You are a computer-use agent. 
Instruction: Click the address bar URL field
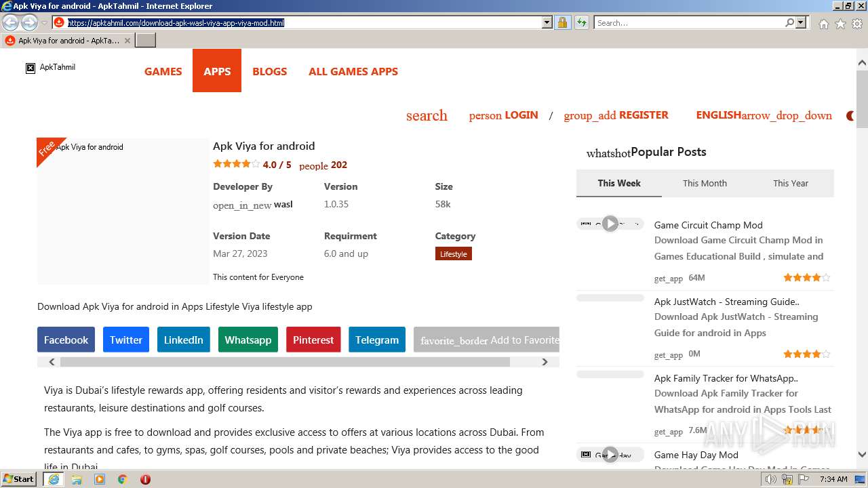pos(303,22)
